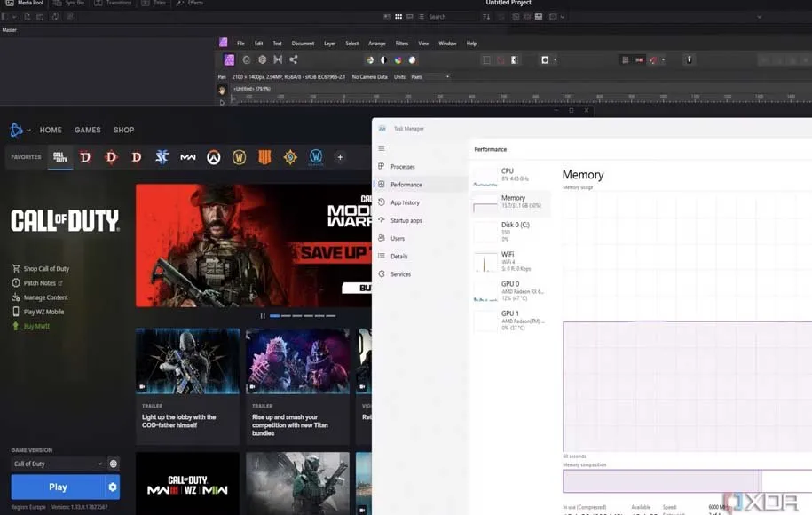Add a game with the plus icon
Viewport: 812px width, 515px height.
[340, 157]
